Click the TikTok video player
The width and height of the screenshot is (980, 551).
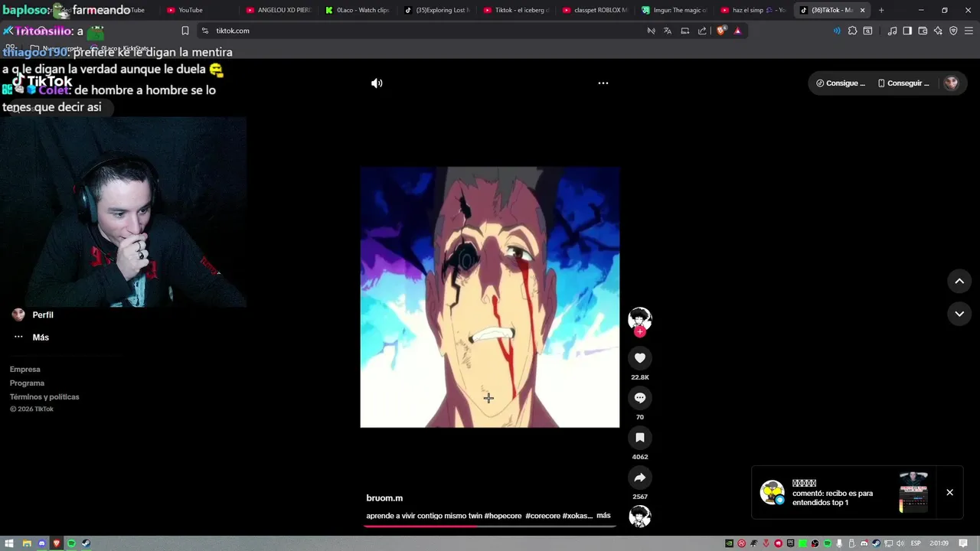click(x=490, y=297)
